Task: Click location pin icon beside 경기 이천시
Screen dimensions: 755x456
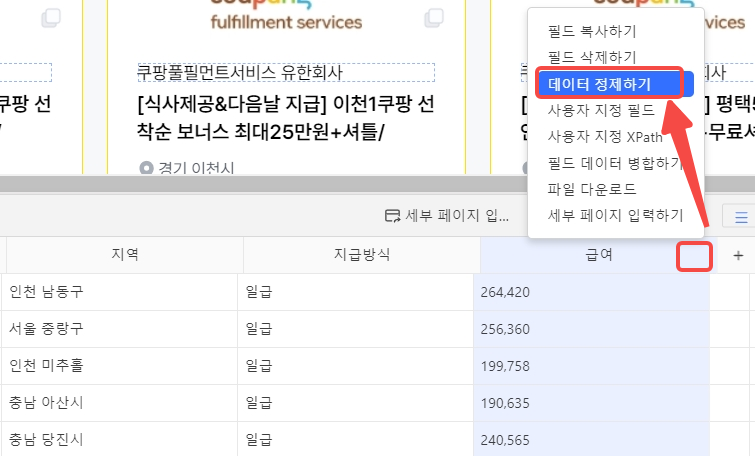Action: pos(146,168)
